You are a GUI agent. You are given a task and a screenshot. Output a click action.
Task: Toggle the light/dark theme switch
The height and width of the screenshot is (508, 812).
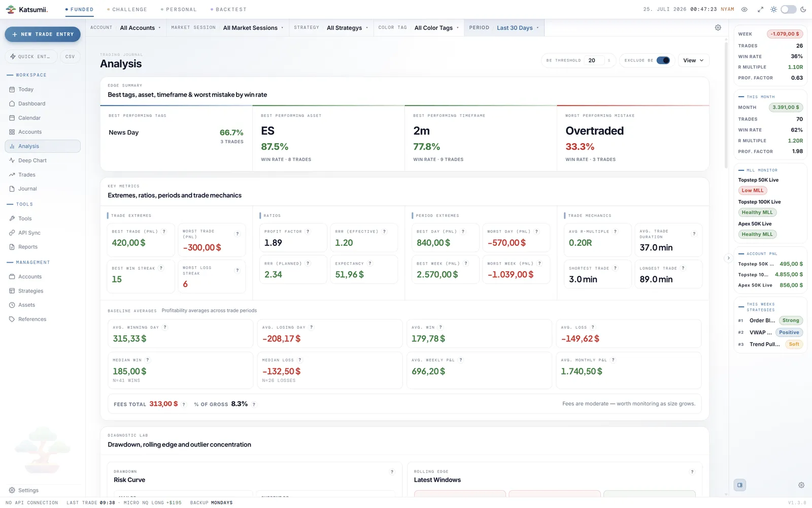coord(788,10)
